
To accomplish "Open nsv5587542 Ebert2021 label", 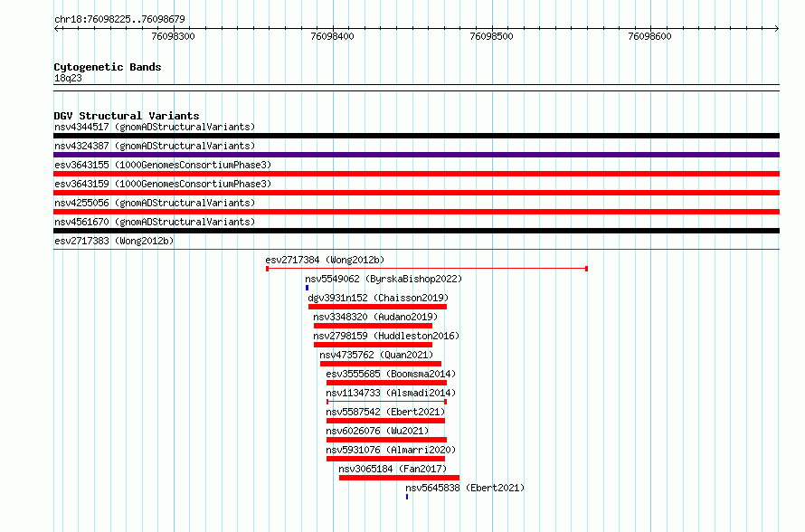I will (385, 412).
